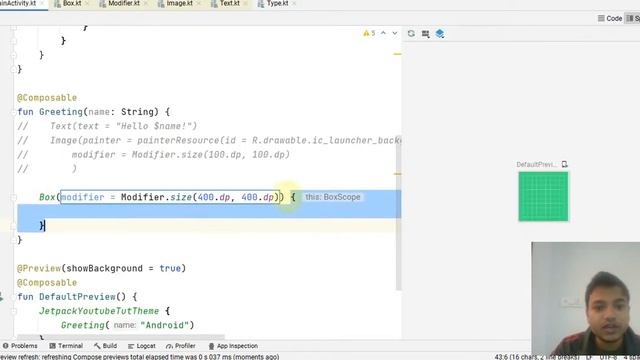Collapse the Box block fold marker
The image size is (640, 360).
pyautogui.click(x=13, y=198)
